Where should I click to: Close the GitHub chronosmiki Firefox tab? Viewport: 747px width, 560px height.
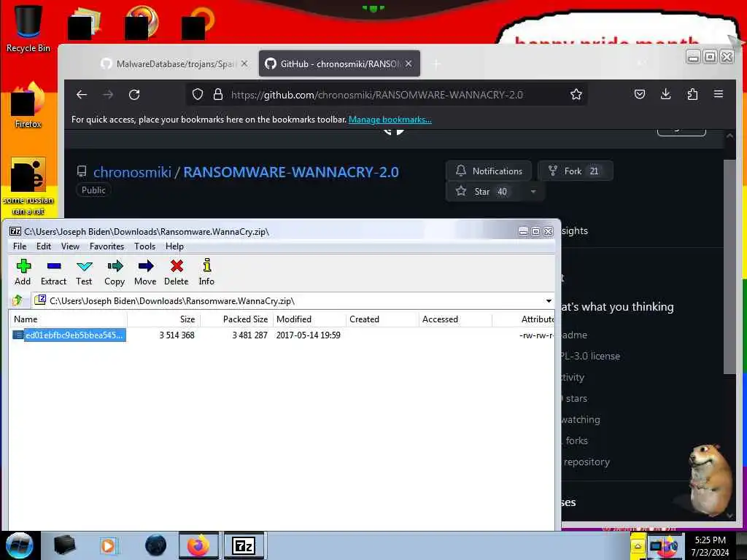pyautogui.click(x=409, y=63)
